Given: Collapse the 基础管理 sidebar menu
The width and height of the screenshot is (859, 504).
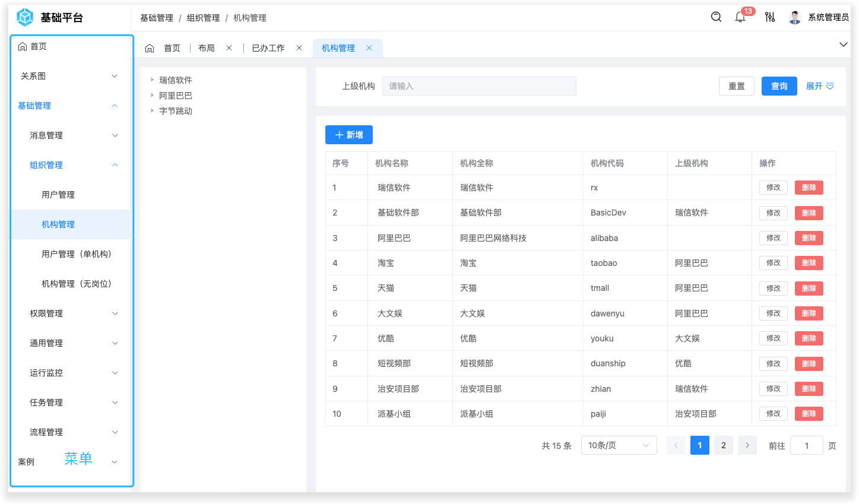Looking at the screenshot, I should 70,106.
